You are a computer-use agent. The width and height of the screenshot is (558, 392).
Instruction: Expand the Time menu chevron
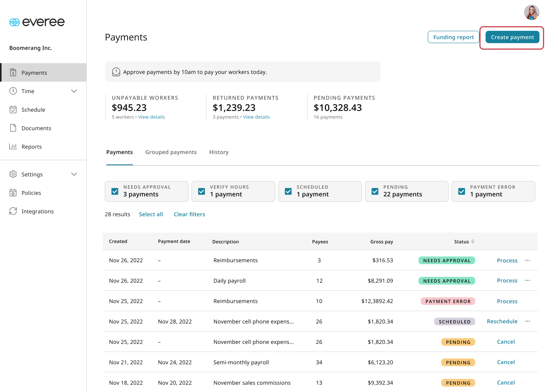pos(74,91)
